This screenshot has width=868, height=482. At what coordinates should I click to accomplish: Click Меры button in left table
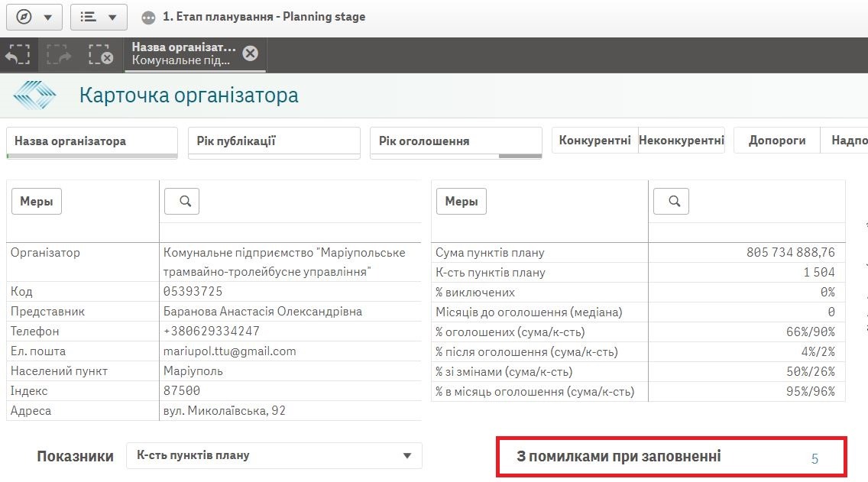[36, 202]
